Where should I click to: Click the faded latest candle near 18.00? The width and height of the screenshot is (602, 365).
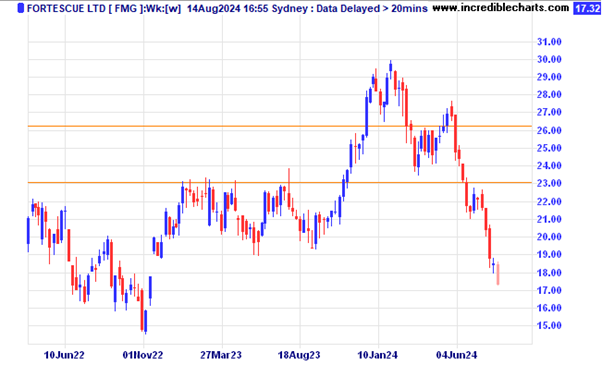498,273
